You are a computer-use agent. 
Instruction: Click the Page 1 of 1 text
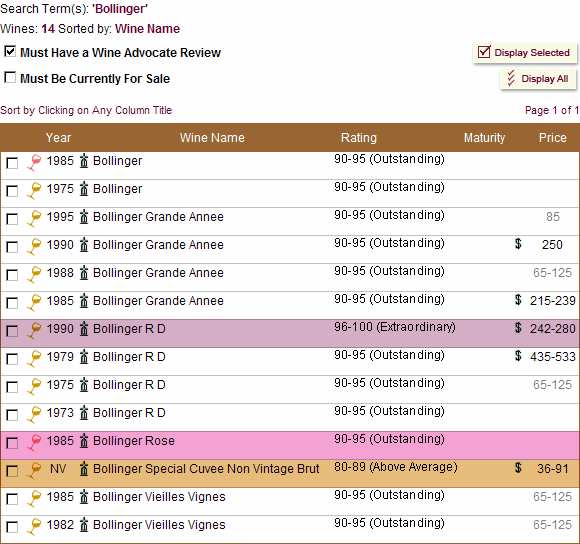click(552, 110)
